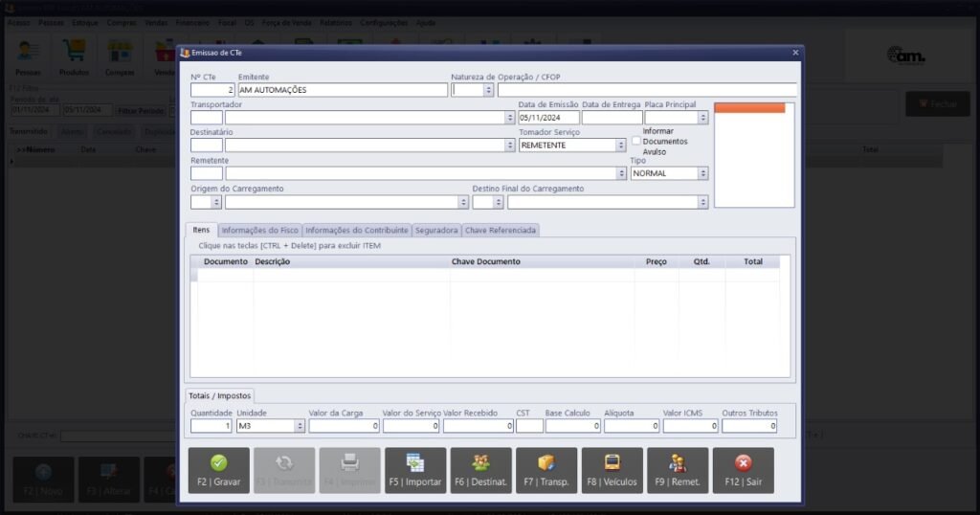This screenshot has height=515, width=980.
Task: Open F6 Destinat. recipients button
Action: 480,470
